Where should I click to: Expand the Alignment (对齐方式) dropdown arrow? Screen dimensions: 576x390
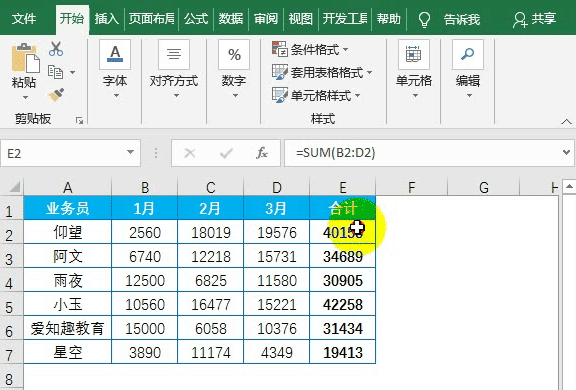click(x=176, y=96)
